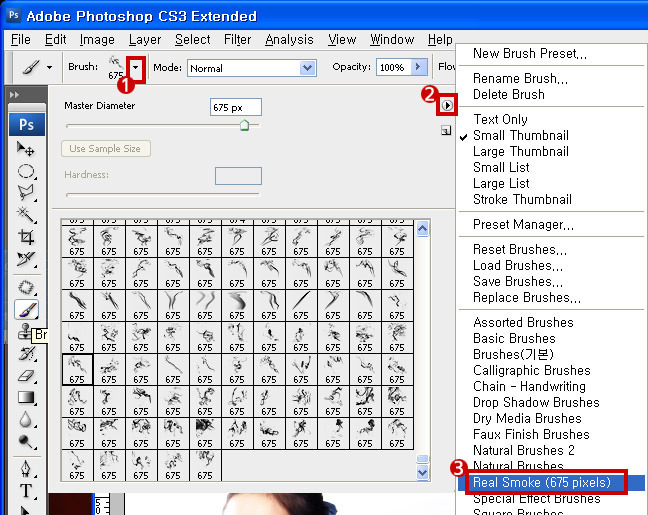
Task: Click the Ps logo at toolbox top
Action: tap(27, 124)
